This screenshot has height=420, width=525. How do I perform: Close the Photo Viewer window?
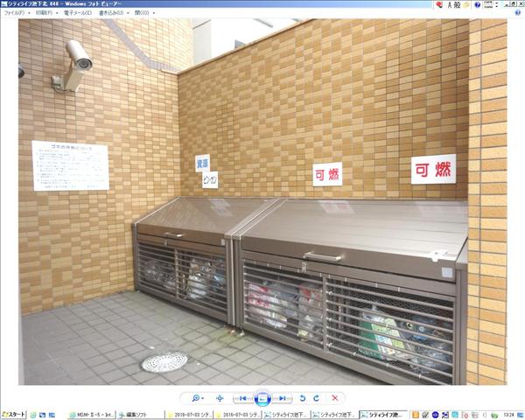pyautogui.click(x=521, y=4)
